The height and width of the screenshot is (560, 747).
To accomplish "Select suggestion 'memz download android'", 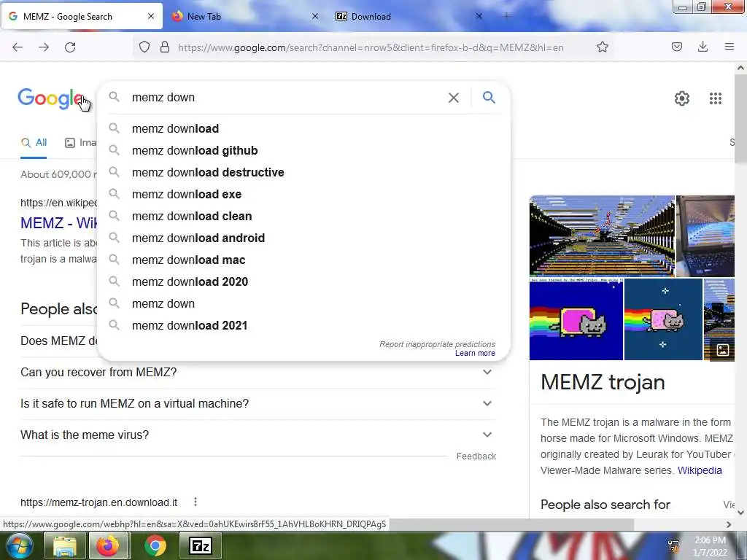I will click(303, 238).
